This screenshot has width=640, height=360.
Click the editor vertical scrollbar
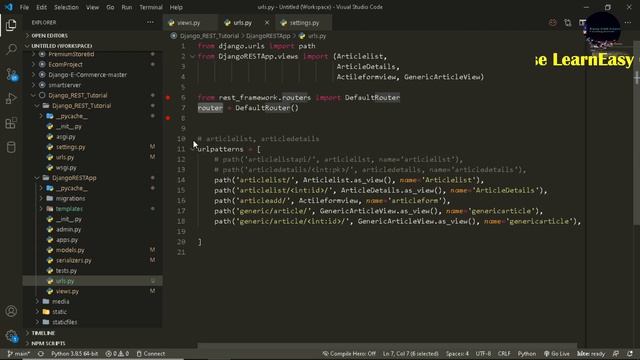(x=636, y=132)
